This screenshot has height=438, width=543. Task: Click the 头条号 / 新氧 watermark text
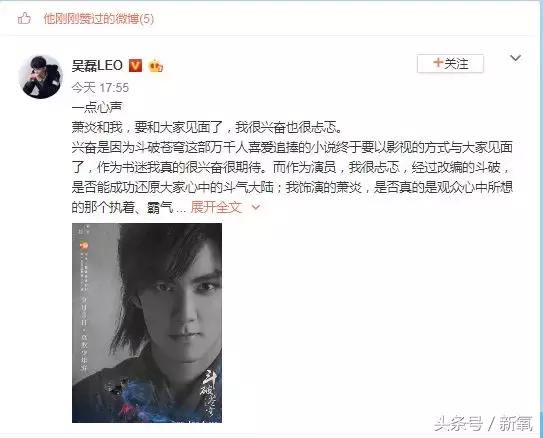pyautogui.click(x=484, y=423)
